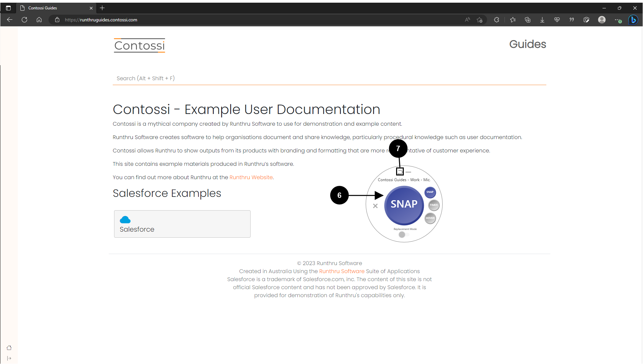Open the Downloads icon
Viewport: 643px width, 364px height.
coord(542,20)
